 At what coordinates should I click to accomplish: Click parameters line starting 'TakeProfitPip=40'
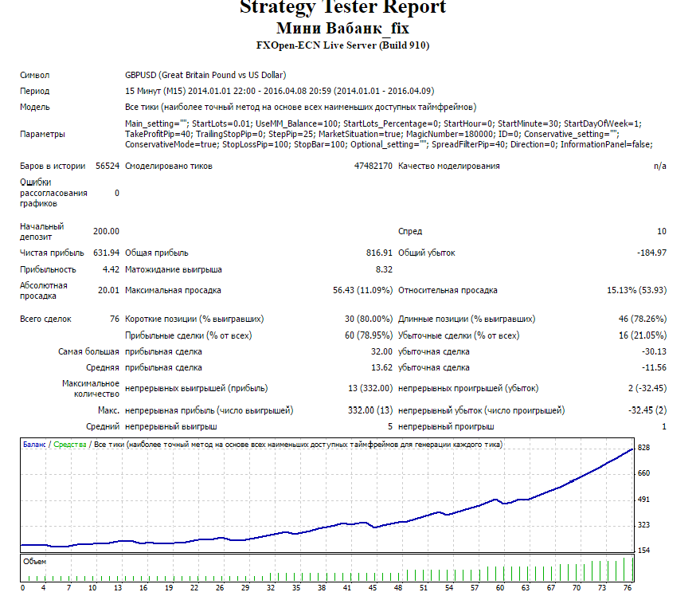pos(372,134)
